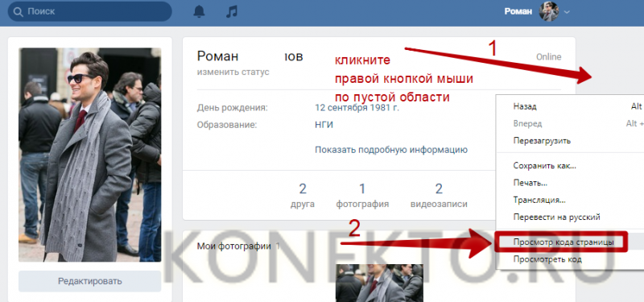Screen dimensions: 644x302
Task: Click the search magnifier icon
Action: point(18,11)
